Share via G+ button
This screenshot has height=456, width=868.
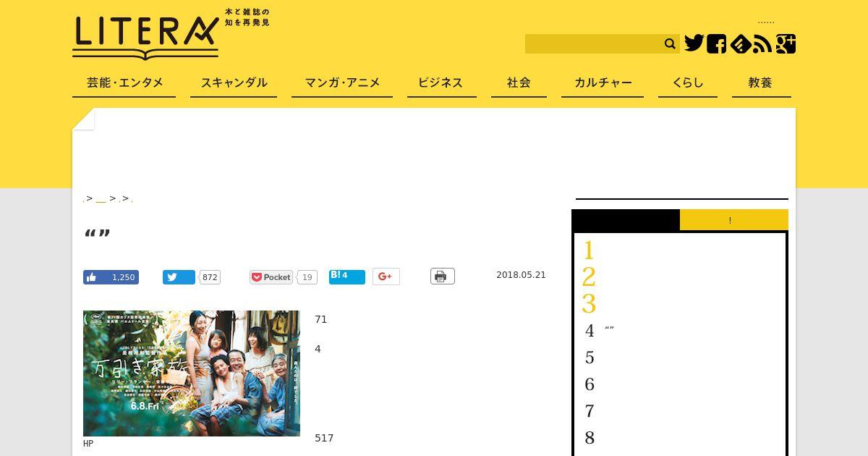pyautogui.click(x=386, y=276)
